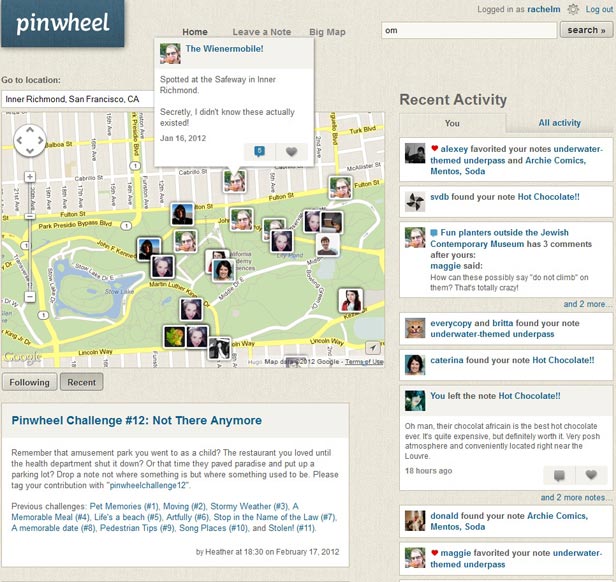Click alexey's avatar in activity feed
Screen dimensions: 616x582
coord(415,153)
